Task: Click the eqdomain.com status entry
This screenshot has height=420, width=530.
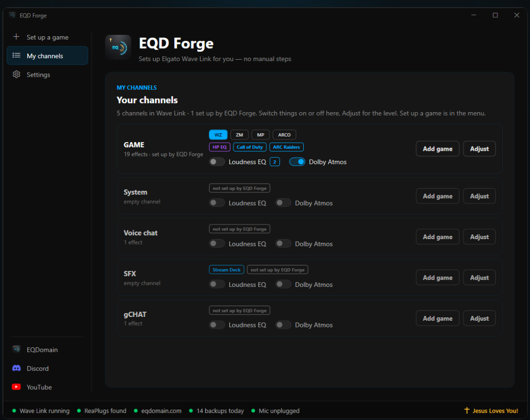Action: (161, 411)
